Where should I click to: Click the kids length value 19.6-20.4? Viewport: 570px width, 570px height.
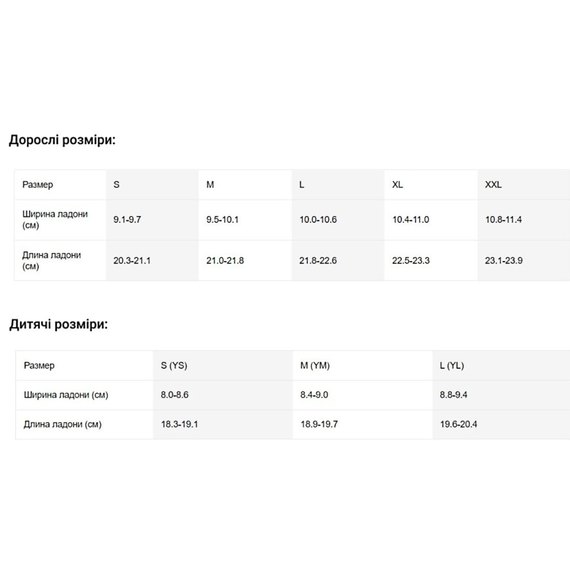[x=458, y=424]
